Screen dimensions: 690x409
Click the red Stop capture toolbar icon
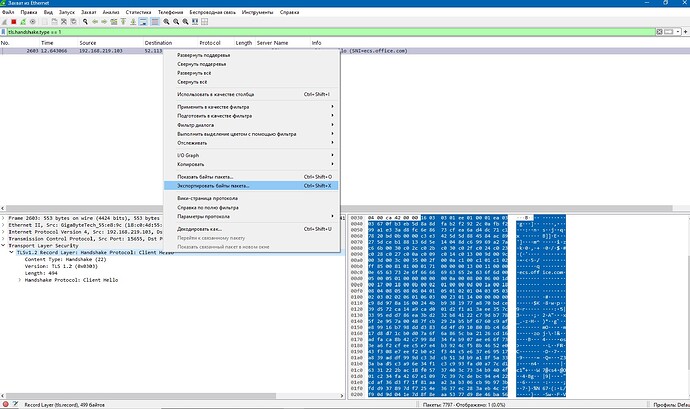point(16,21)
